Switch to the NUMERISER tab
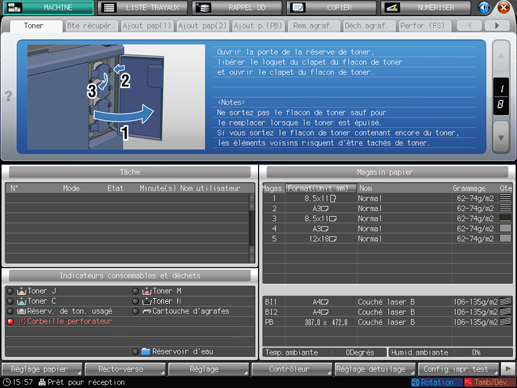This screenshot has width=517, height=388. (x=426, y=7)
